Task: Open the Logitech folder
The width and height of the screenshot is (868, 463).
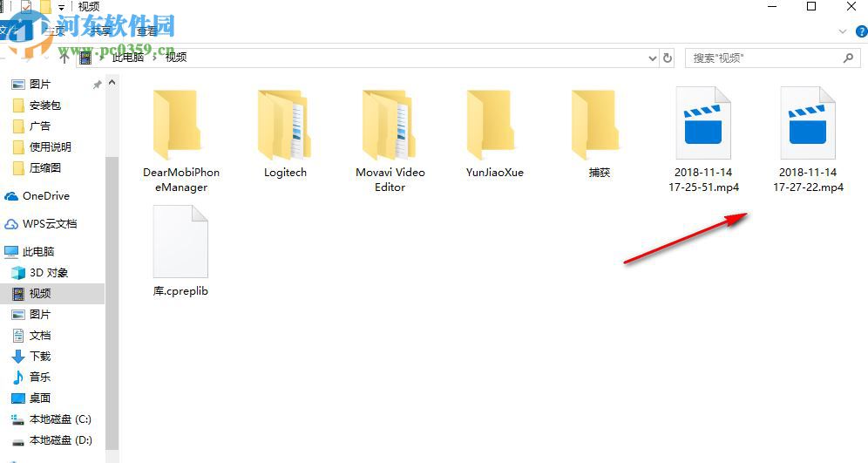Action: point(285,134)
